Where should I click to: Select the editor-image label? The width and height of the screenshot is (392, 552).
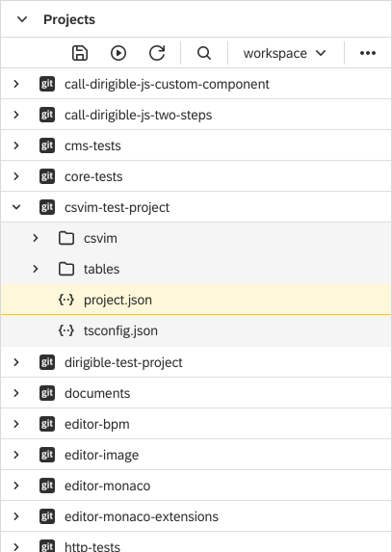point(101,456)
